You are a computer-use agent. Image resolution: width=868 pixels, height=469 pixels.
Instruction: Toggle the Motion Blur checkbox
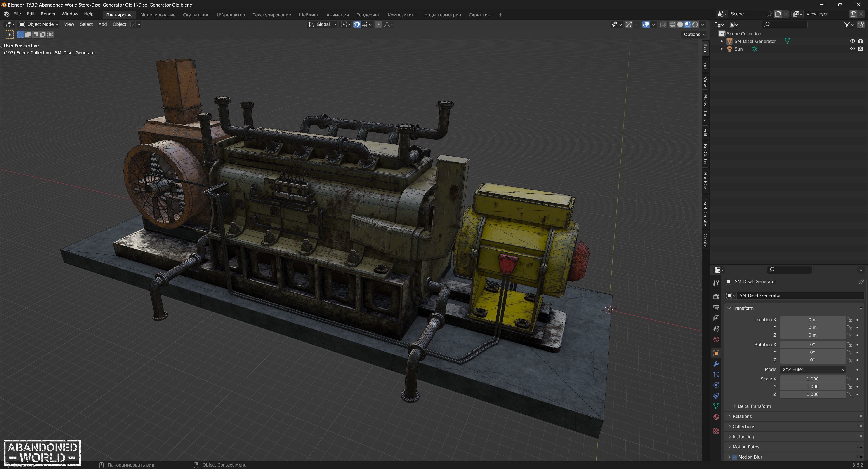tap(735, 457)
